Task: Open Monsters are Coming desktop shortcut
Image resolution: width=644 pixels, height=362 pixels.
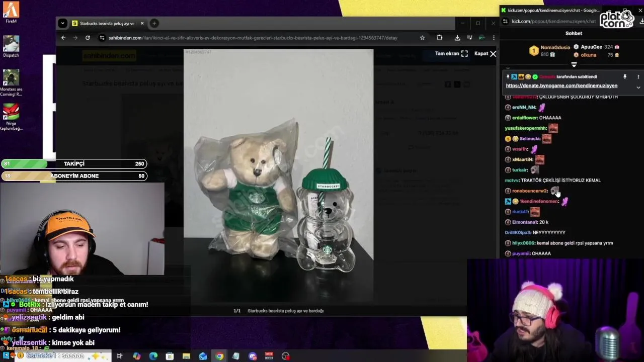Action: 11,83
